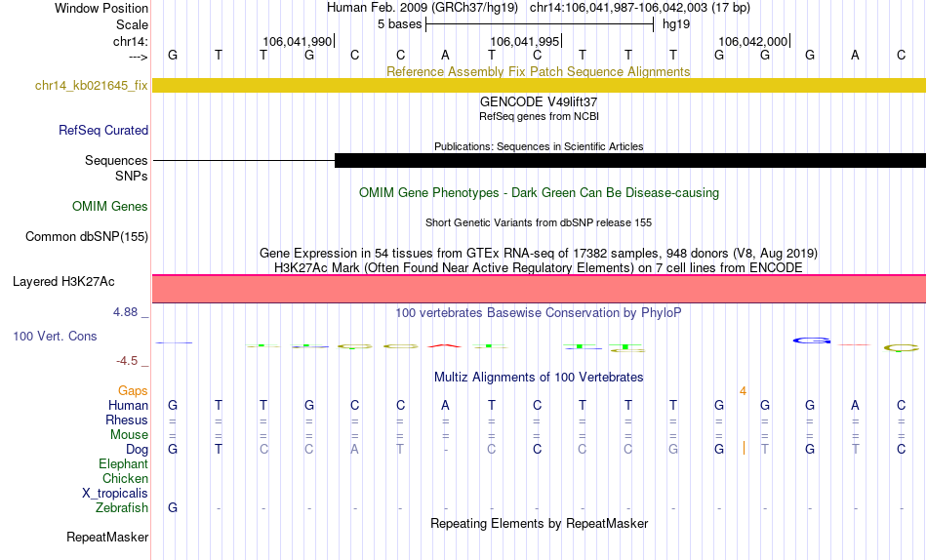Click the blue G conservation logo glyph

(x=811, y=340)
